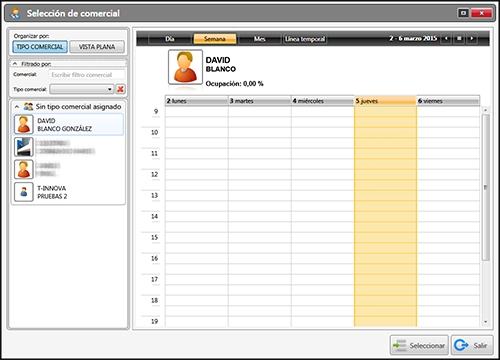500x360 pixels.
Task: Click the Salir button
Action: coord(472,345)
